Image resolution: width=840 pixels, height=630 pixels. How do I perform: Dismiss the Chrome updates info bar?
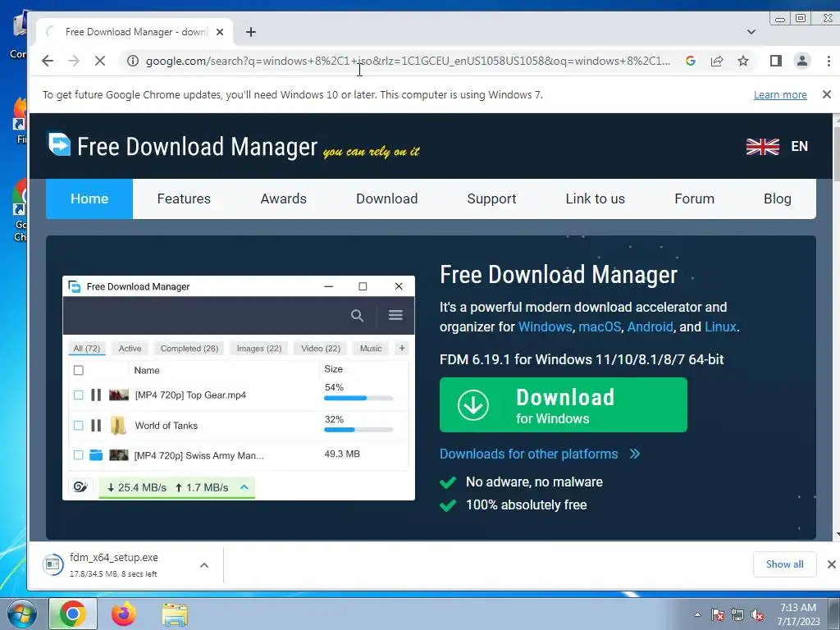click(827, 94)
